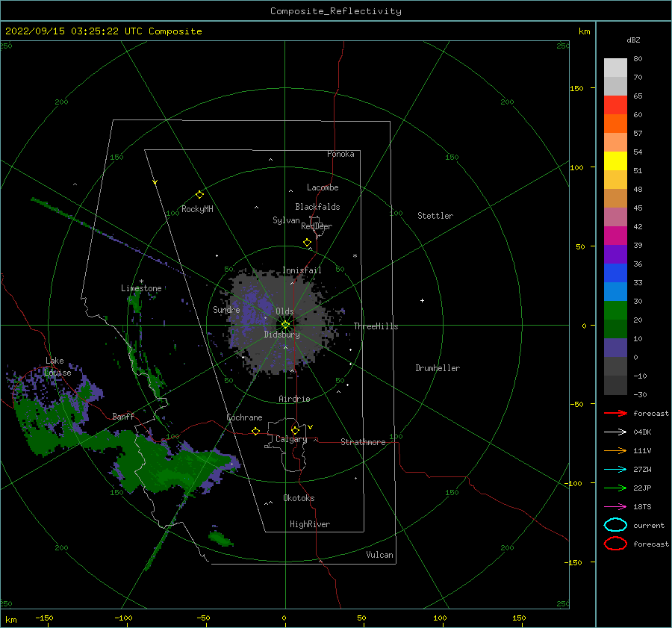Click the cyan current ellipse in legend
This screenshot has width=672, height=628.
click(x=615, y=525)
